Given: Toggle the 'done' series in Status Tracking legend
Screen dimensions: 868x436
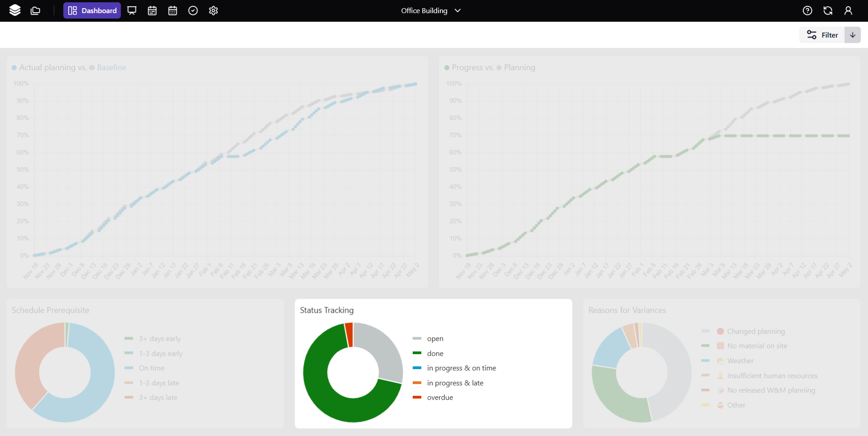Looking at the screenshot, I should coord(435,353).
